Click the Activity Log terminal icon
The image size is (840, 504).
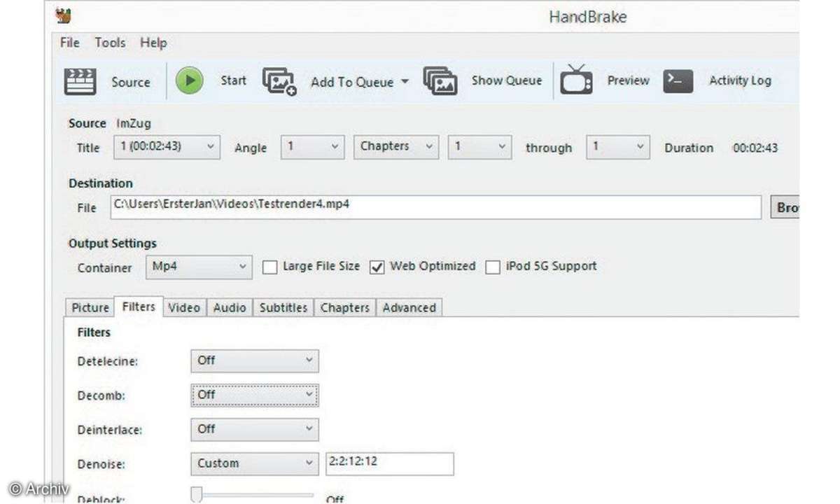[x=678, y=81]
